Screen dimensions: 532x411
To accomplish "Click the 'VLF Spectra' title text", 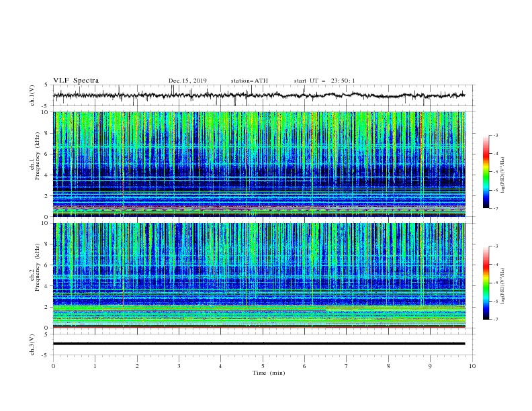I will [x=76, y=81].
